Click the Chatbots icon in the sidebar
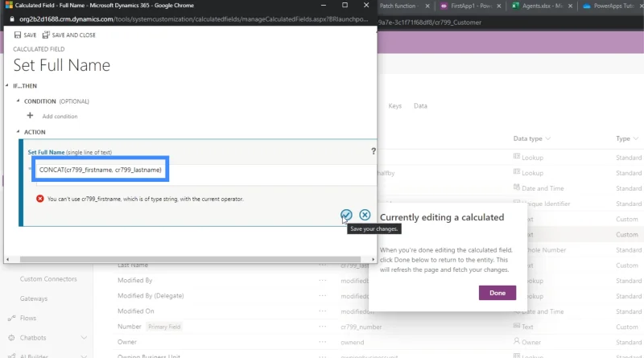This screenshot has width=644, height=358. pyautogui.click(x=11, y=338)
